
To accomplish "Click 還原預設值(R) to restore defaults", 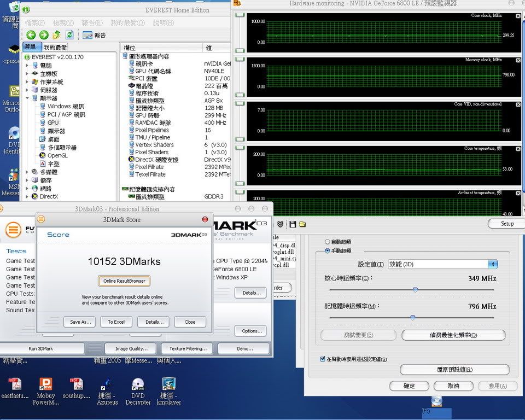I will click(454, 370).
